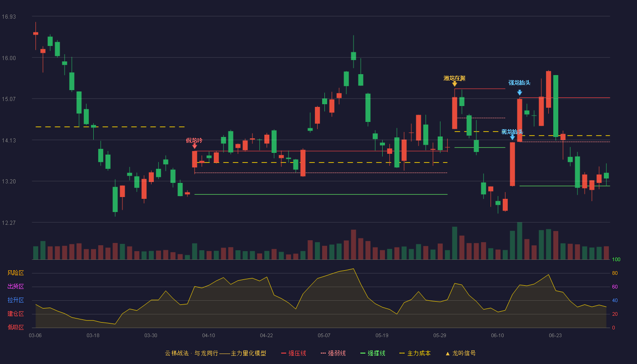This screenshot has height=364, width=637.
Task: Click the 06-23 date label
Action: tap(555, 335)
